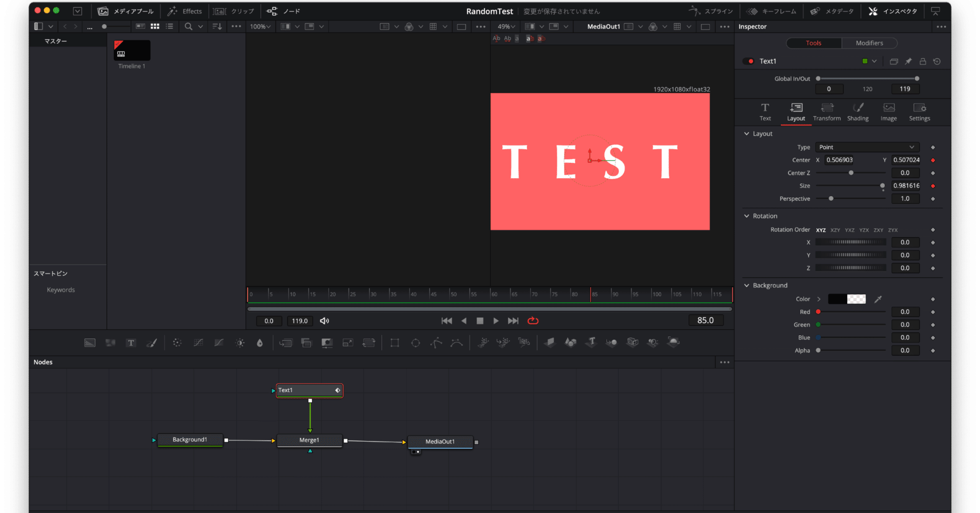Select the MediaOut1 node in the node graph
Viewport: 980px width, 513px height.
tap(440, 442)
